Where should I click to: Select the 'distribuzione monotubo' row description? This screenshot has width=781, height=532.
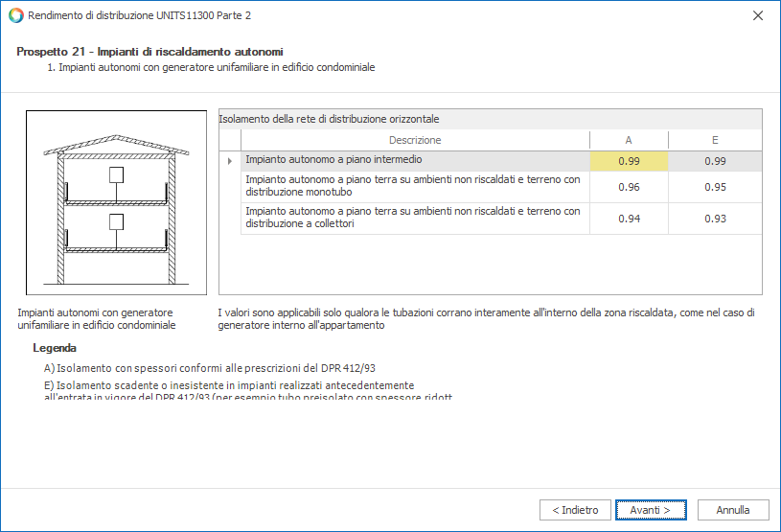415,187
